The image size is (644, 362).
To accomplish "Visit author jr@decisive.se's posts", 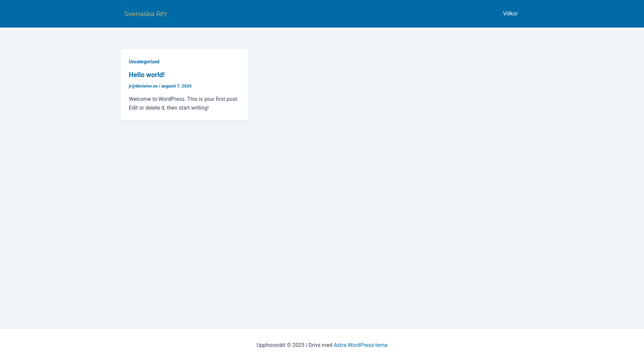I will (x=143, y=86).
